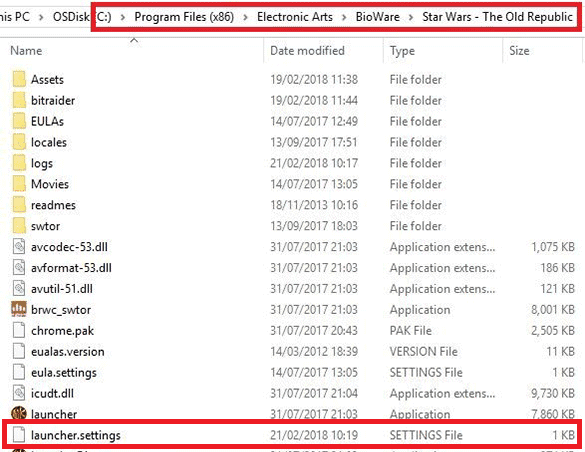Click the 9,730 KB size cell
This screenshot has height=452, width=585.
tap(553, 393)
